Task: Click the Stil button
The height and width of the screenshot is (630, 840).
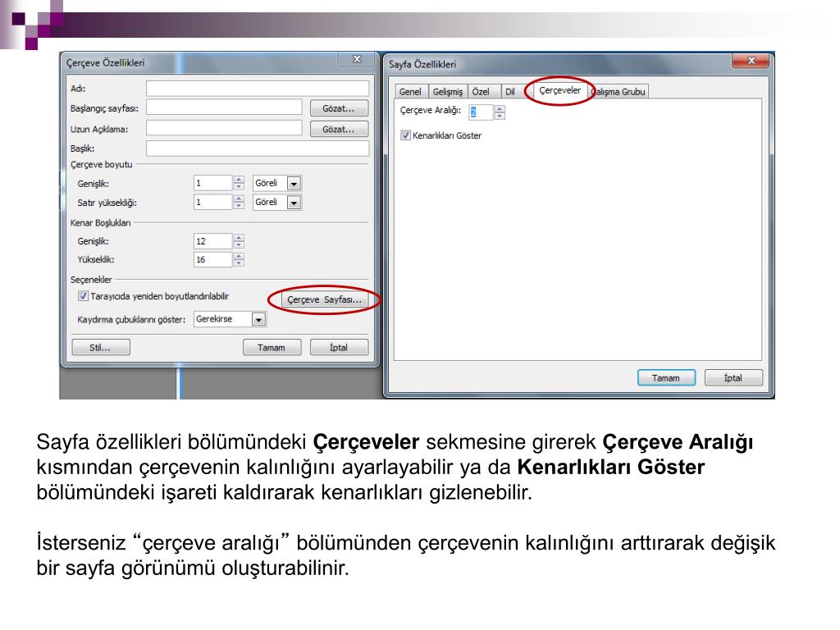Action: pyautogui.click(x=101, y=348)
